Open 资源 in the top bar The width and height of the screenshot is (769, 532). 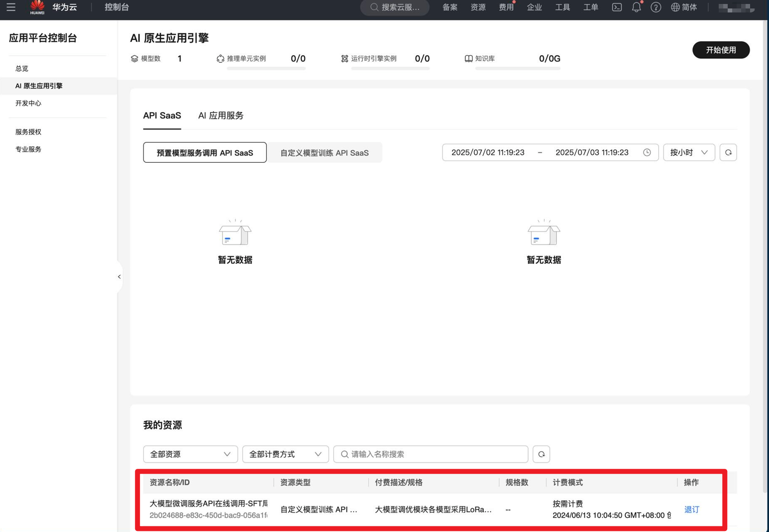point(478,7)
